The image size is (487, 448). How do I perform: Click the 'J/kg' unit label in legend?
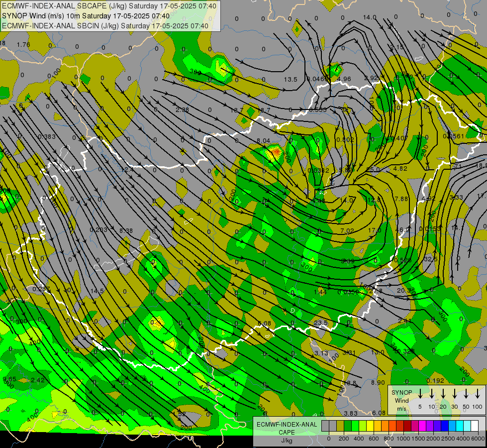tap(287, 441)
